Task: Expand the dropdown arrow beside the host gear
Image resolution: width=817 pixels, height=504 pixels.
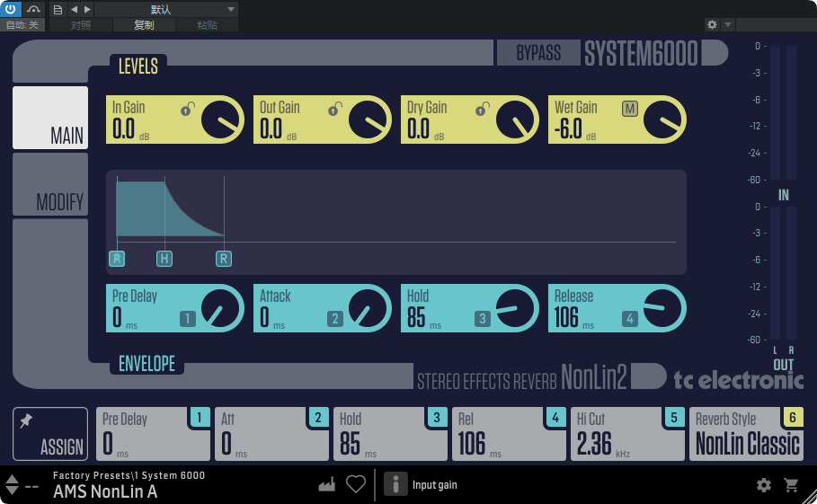Action: [728, 24]
